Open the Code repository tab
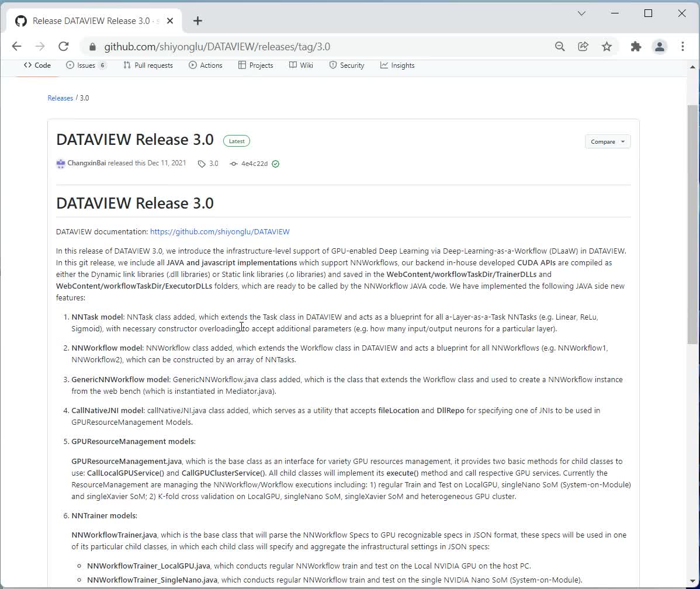This screenshot has width=700, height=589. click(x=37, y=65)
